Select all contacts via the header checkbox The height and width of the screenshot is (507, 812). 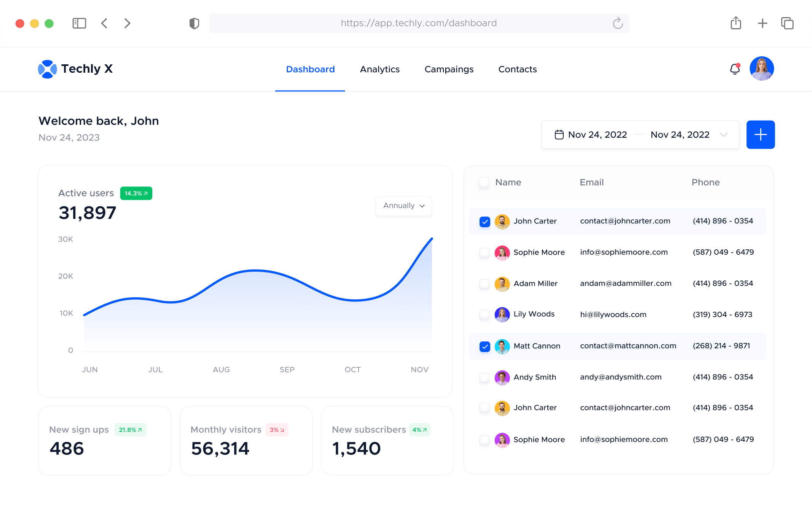coord(483,182)
